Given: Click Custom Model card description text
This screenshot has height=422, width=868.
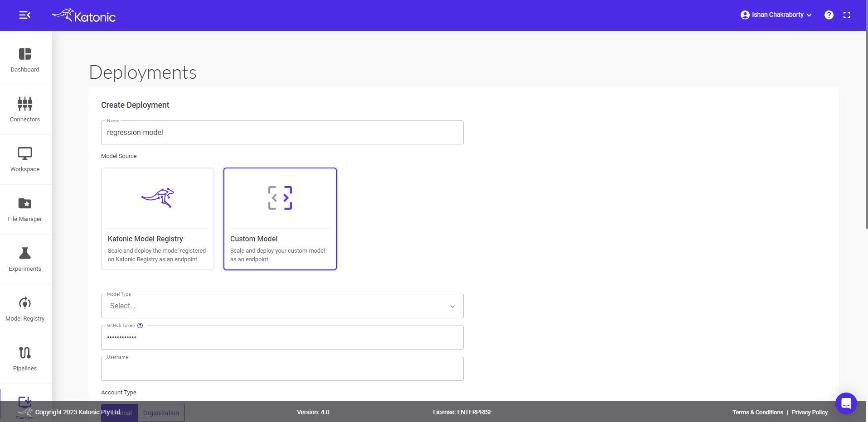Looking at the screenshot, I should [x=277, y=255].
